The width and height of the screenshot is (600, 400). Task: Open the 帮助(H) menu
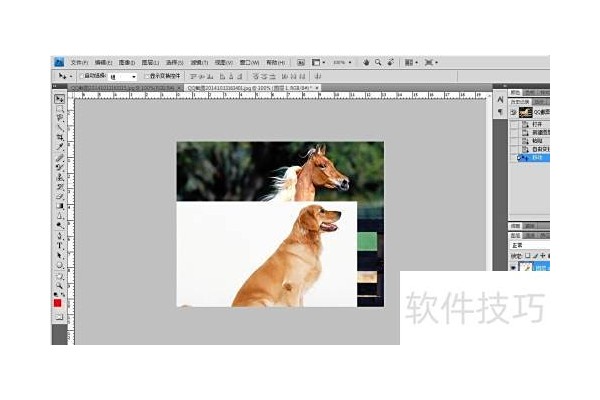coord(276,62)
